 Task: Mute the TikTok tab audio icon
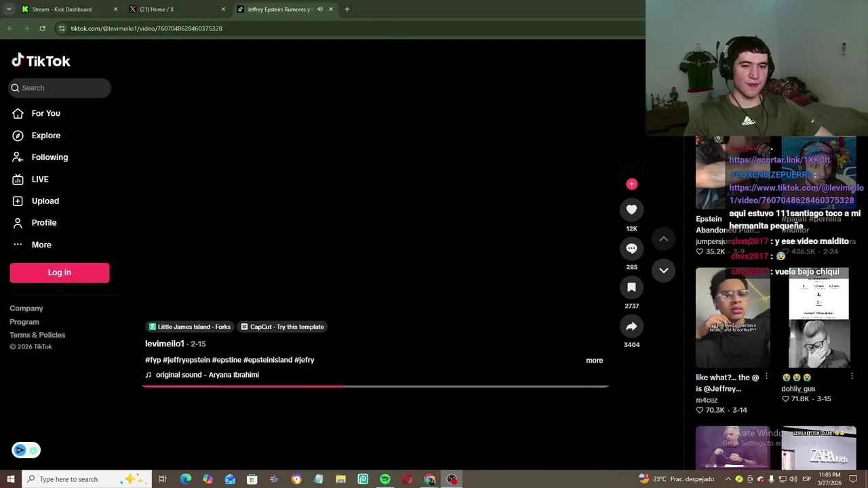coord(319,9)
